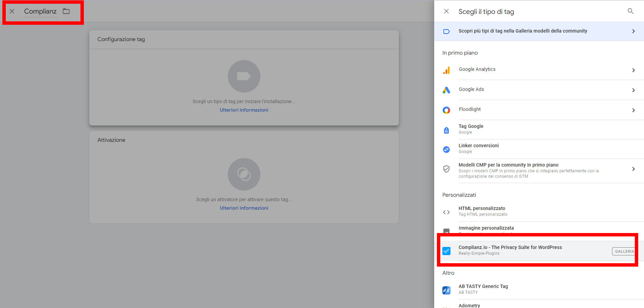Click the Complianz.io blue checkmark icon
The image size is (644, 308).
tap(446, 251)
